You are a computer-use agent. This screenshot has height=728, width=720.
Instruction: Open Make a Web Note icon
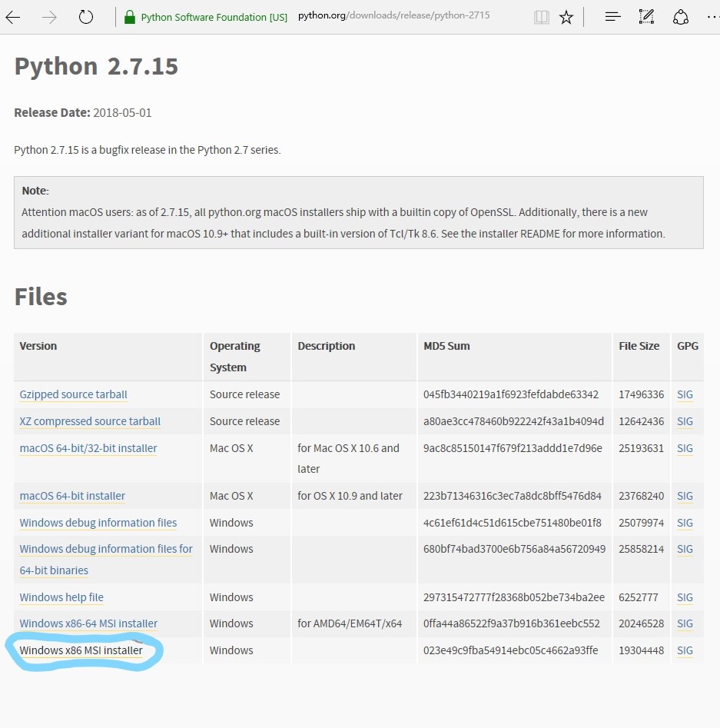tap(646, 17)
